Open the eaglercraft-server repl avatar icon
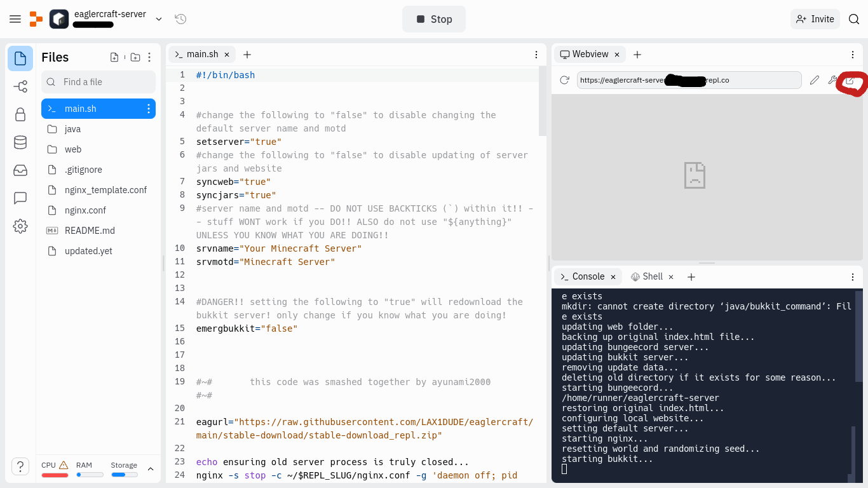The width and height of the screenshot is (868, 488). coord(59,19)
